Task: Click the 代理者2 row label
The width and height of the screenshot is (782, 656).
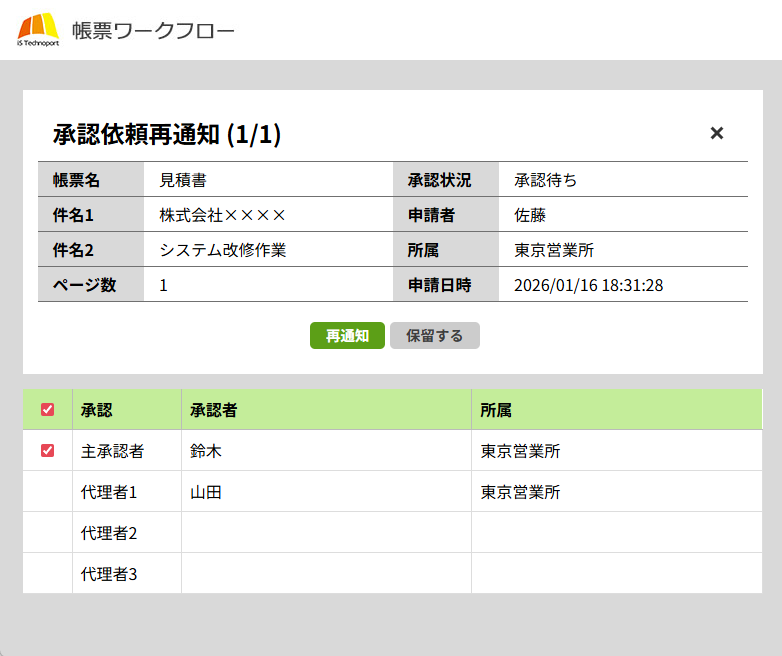Action: [108, 533]
